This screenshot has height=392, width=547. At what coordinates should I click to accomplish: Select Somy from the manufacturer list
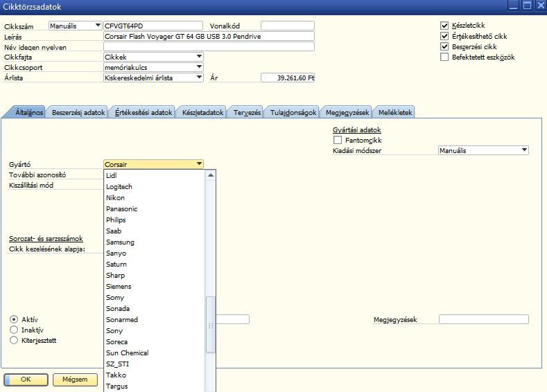coord(155,298)
